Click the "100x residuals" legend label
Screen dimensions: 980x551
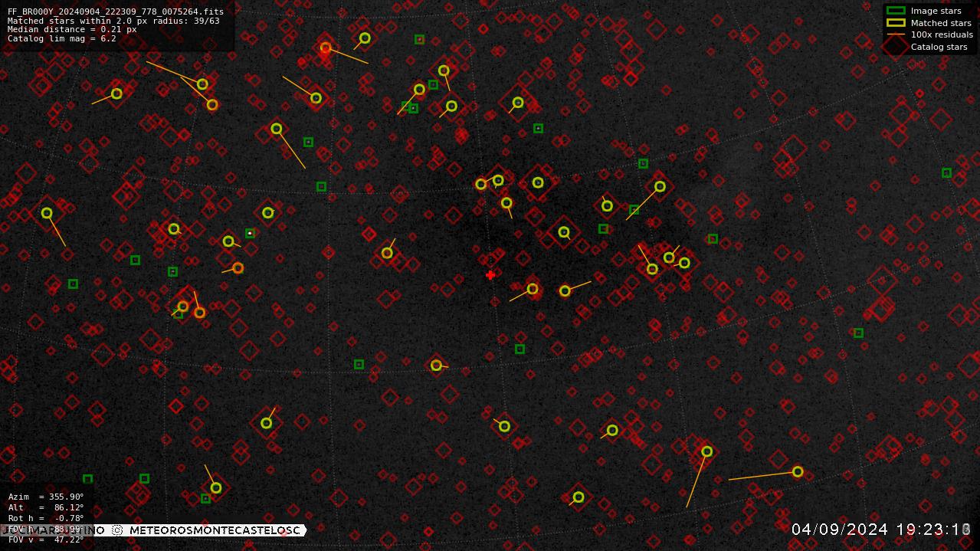942,34
